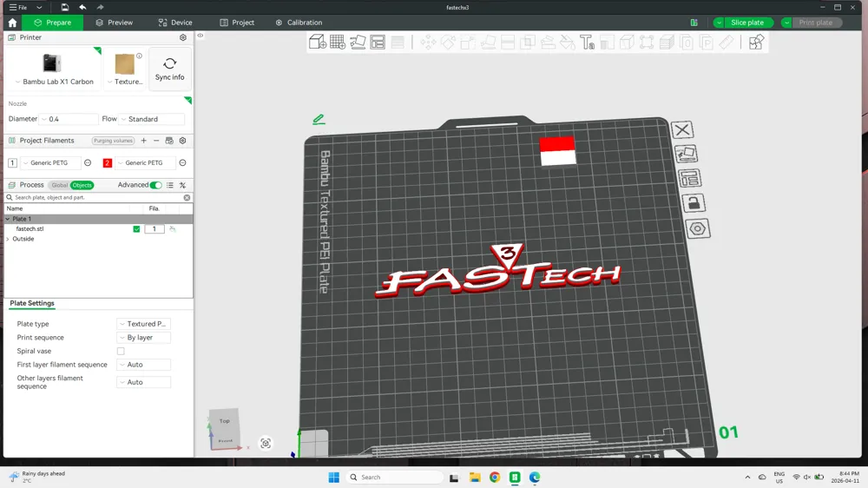Viewport: 868px width, 488px height.
Task: Switch to the Calibration tab
Action: point(299,23)
